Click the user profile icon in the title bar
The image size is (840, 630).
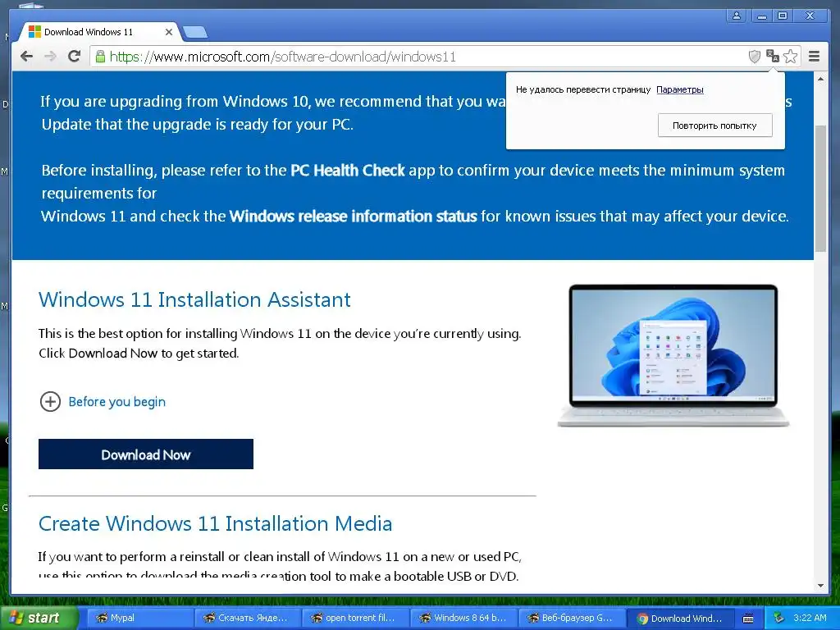[x=737, y=16]
